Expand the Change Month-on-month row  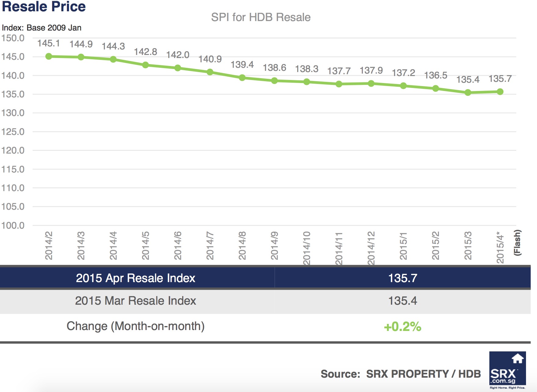pos(136,326)
